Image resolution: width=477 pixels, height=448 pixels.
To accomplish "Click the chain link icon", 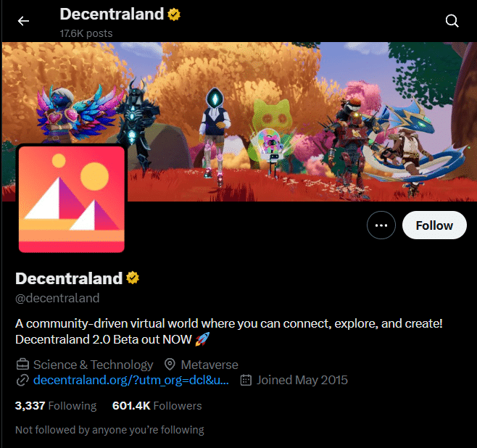I will coord(22,381).
